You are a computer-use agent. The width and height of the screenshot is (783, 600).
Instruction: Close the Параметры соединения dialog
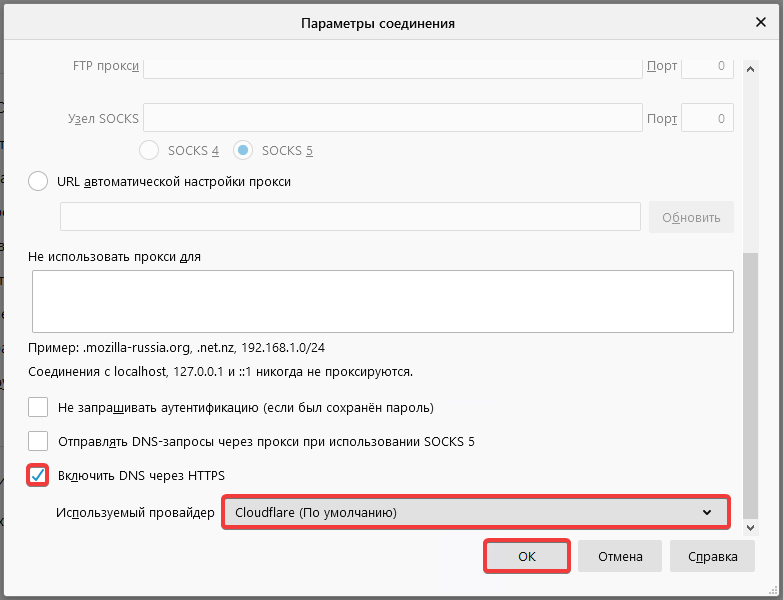tap(760, 21)
